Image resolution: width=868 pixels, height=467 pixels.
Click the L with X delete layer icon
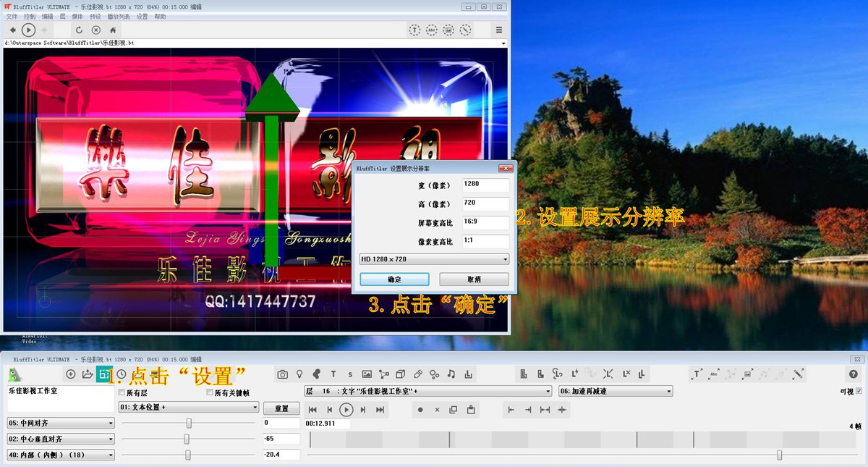tap(626, 374)
